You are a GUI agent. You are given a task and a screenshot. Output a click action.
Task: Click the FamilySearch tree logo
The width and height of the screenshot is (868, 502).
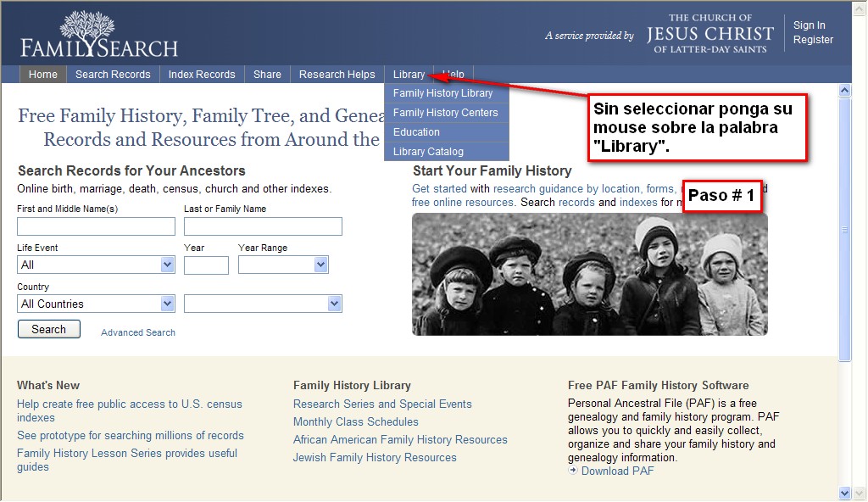[x=98, y=35]
